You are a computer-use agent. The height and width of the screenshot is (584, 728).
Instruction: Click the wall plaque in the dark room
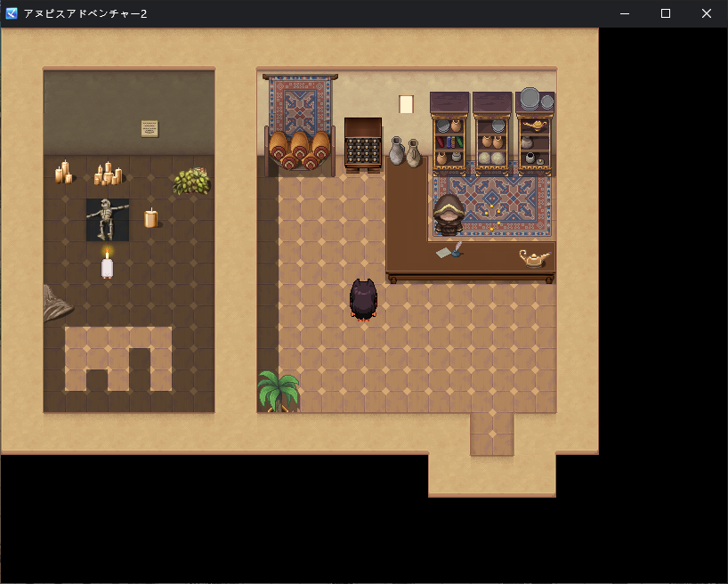coord(150,129)
